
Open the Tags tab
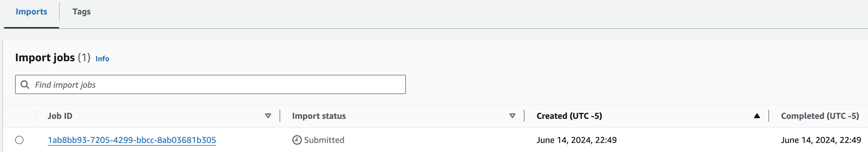81,12
